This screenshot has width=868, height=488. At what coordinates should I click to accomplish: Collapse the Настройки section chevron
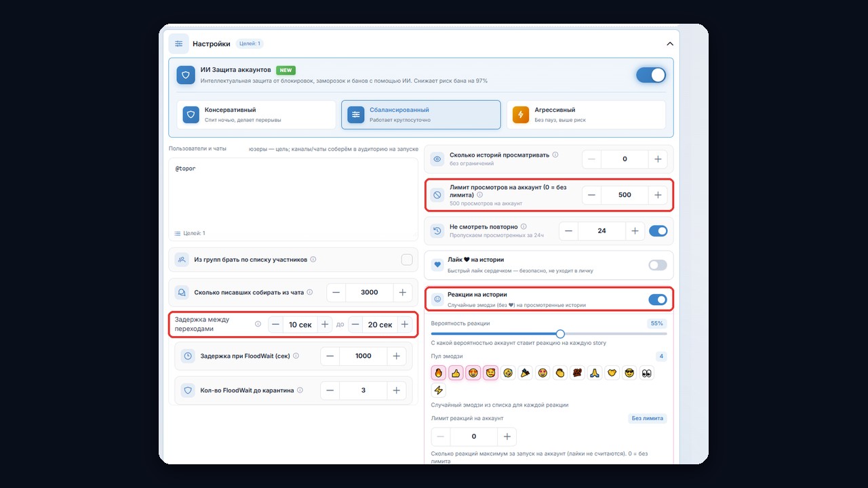(x=670, y=44)
